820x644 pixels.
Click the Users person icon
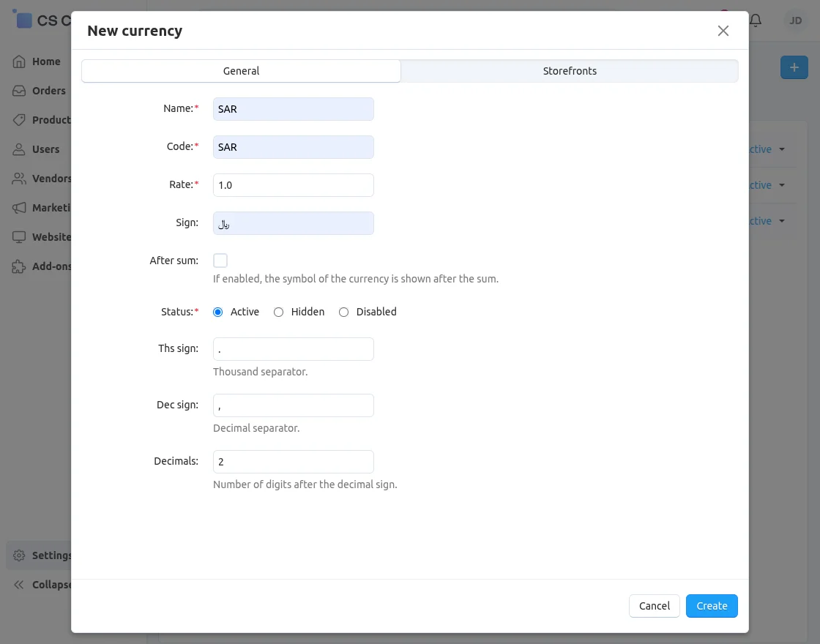point(19,149)
